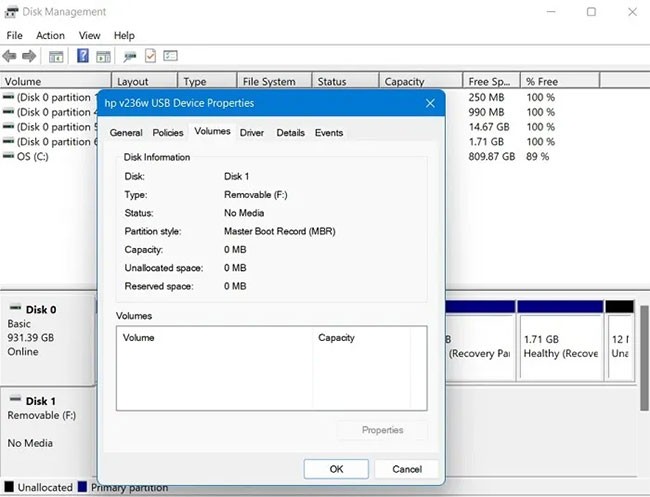This screenshot has height=497, width=650.
Task: Close the USB Device Properties dialog
Action: tap(430, 103)
